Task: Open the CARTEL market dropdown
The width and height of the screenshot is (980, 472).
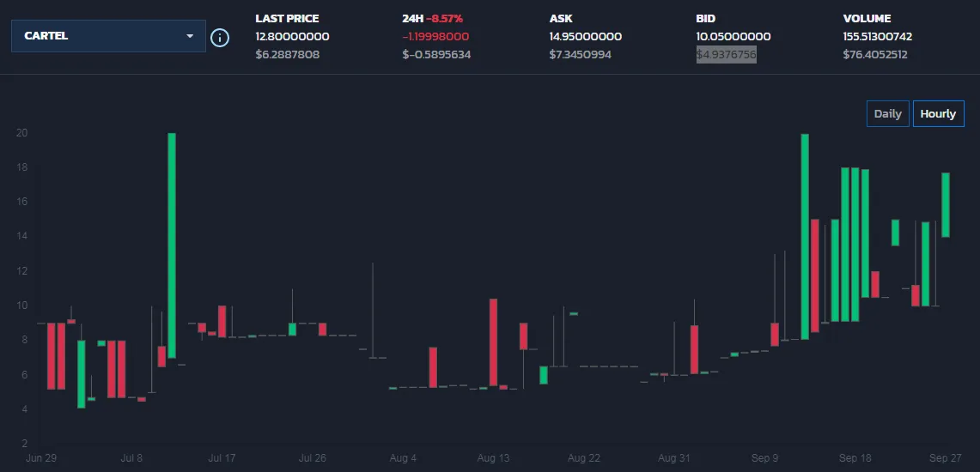Action: 108,35
